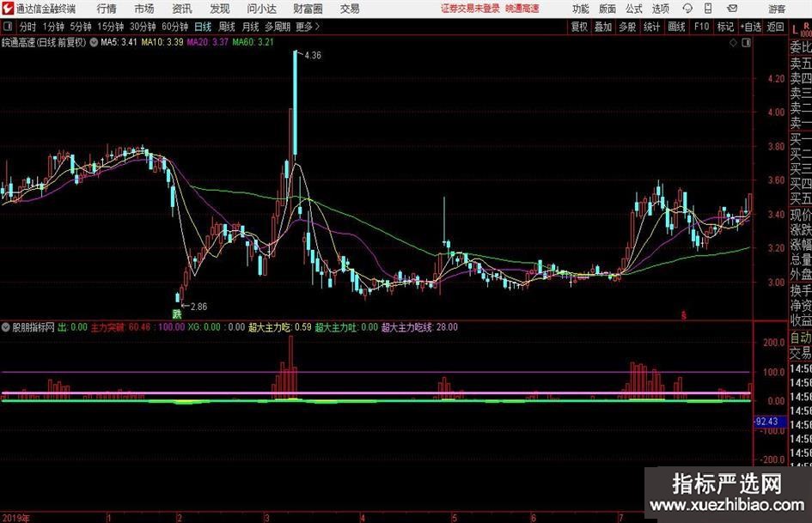Click the MA60: 3.21 label

point(253,42)
